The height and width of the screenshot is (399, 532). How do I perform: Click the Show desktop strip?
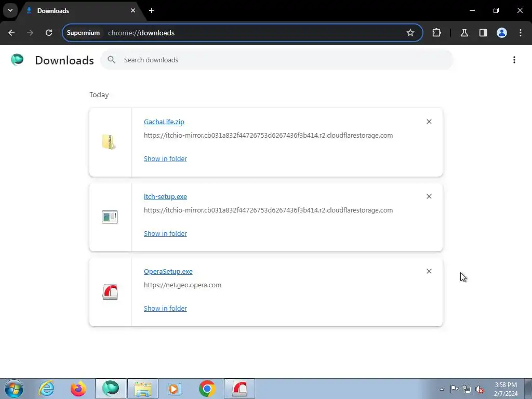pyautogui.click(x=528, y=389)
